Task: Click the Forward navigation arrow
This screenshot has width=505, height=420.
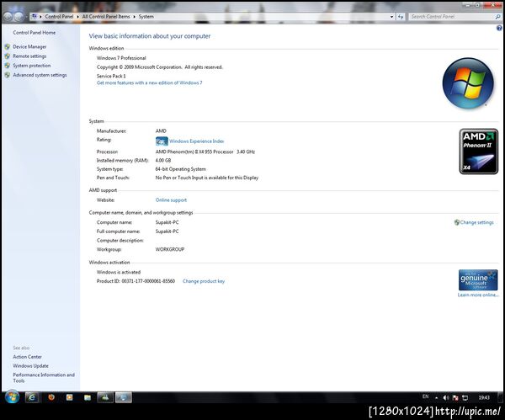Action: tap(18, 17)
